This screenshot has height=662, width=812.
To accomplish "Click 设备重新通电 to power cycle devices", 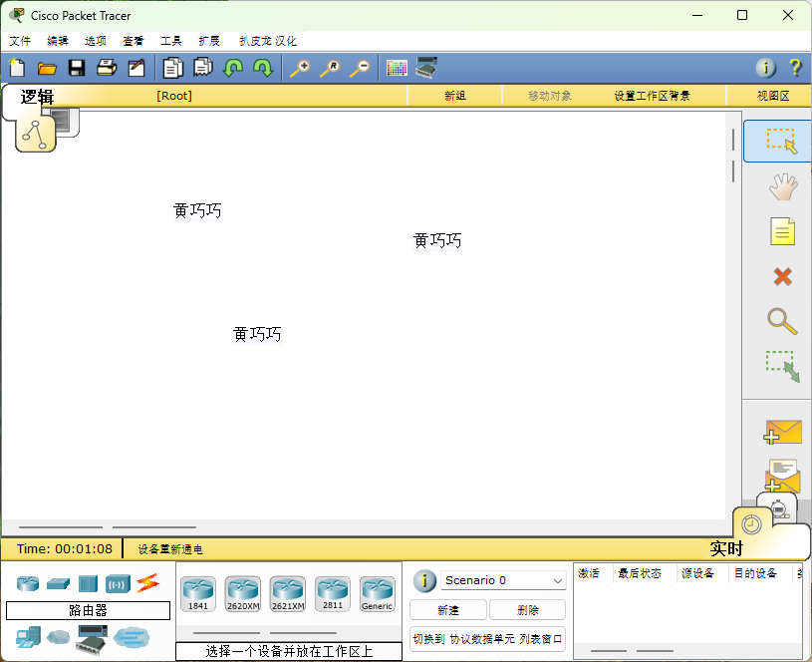I will 169,549.
